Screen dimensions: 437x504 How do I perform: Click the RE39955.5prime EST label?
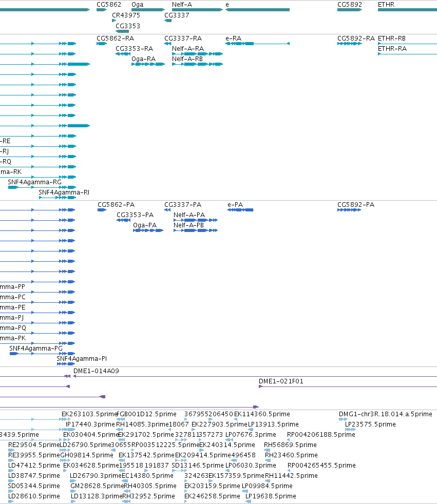(34, 455)
